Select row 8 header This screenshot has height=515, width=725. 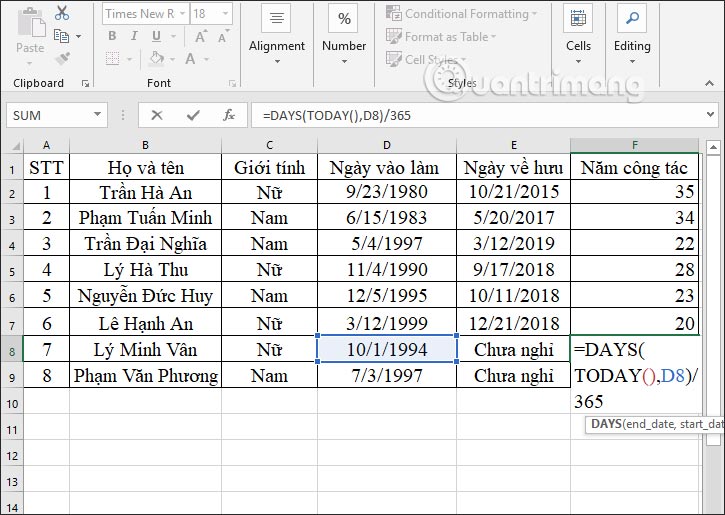coord(12,350)
